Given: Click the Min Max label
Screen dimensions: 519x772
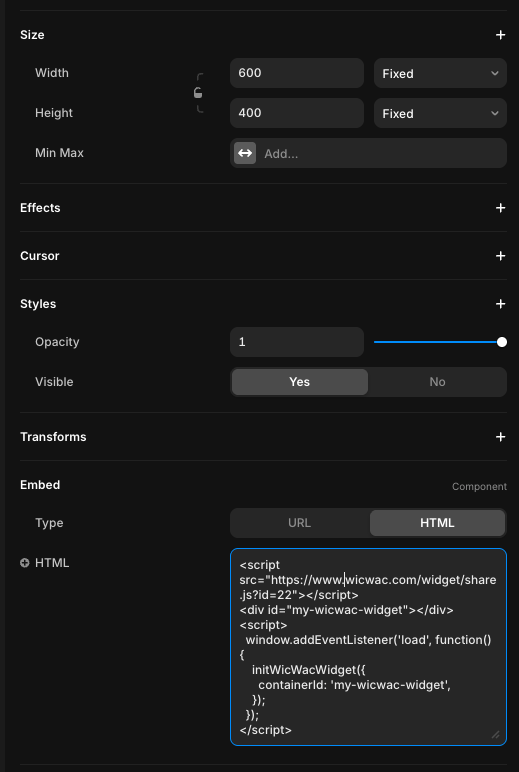Looking at the screenshot, I should click(x=59, y=153).
